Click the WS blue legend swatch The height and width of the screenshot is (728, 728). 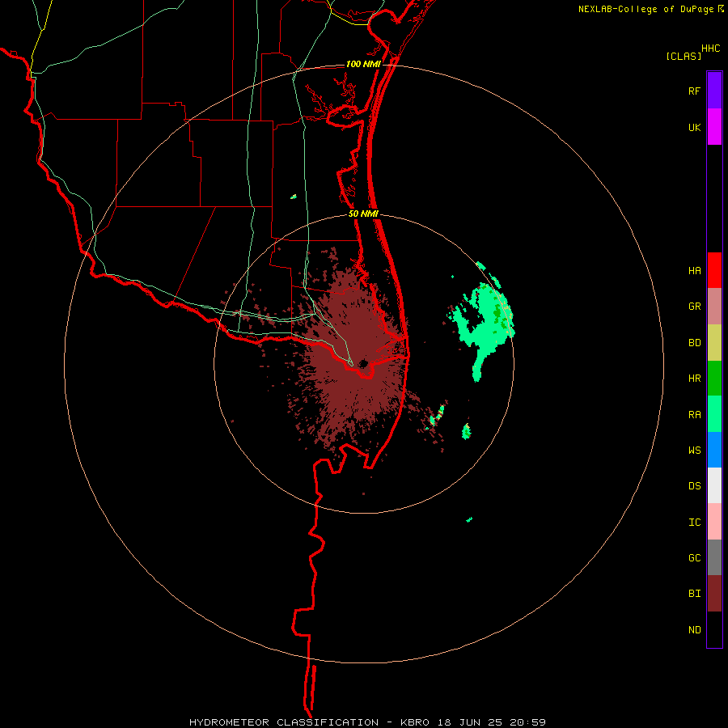[714, 450]
